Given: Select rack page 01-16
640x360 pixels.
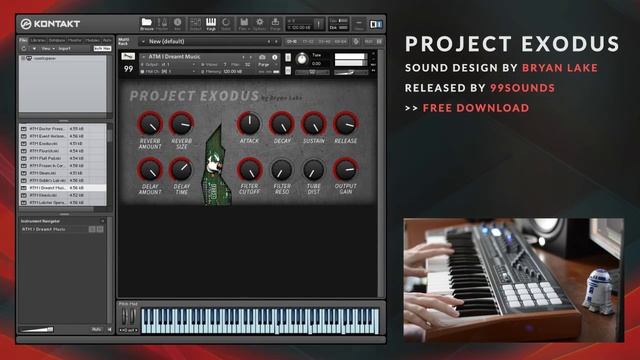Looking at the screenshot, I should pyautogui.click(x=292, y=42).
